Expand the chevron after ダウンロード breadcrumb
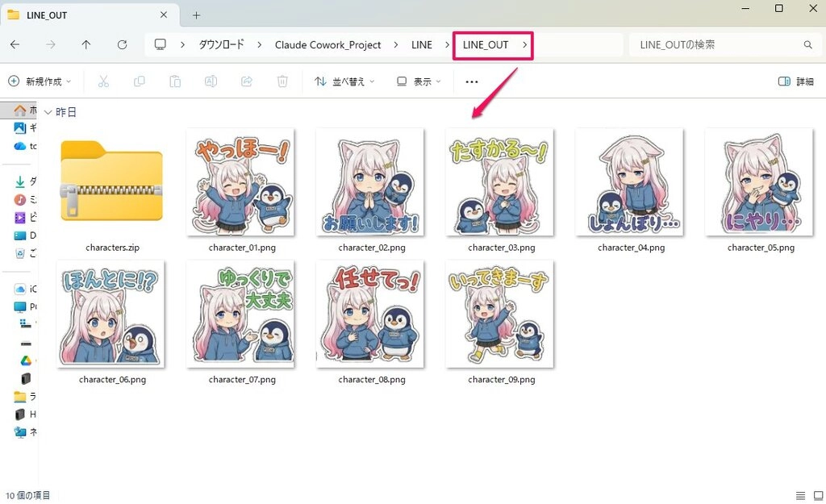Image resolution: width=826 pixels, height=504 pixels. pos(259,45)
